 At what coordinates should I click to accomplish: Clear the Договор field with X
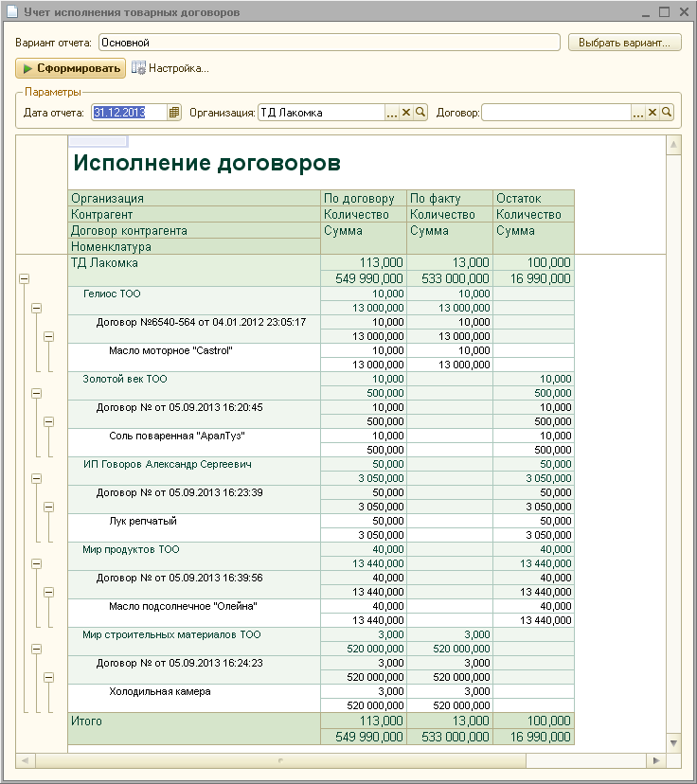click(652, 113)
